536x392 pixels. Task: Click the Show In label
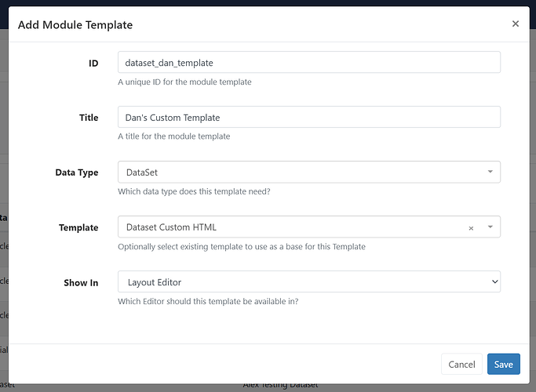click(81, 282)
